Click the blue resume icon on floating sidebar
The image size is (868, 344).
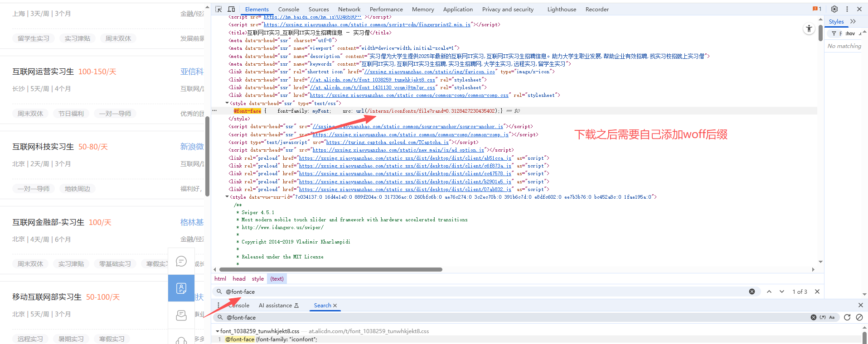coord(181,288)
